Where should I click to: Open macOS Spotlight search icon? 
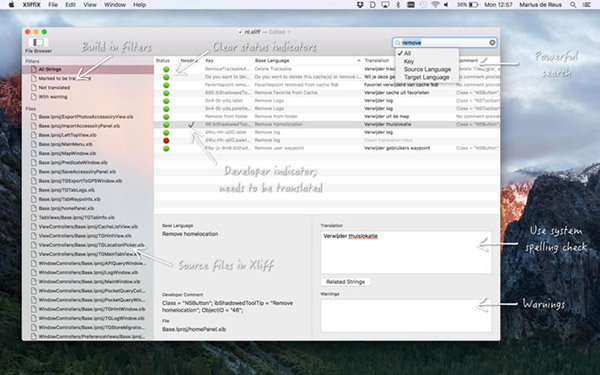573,5
